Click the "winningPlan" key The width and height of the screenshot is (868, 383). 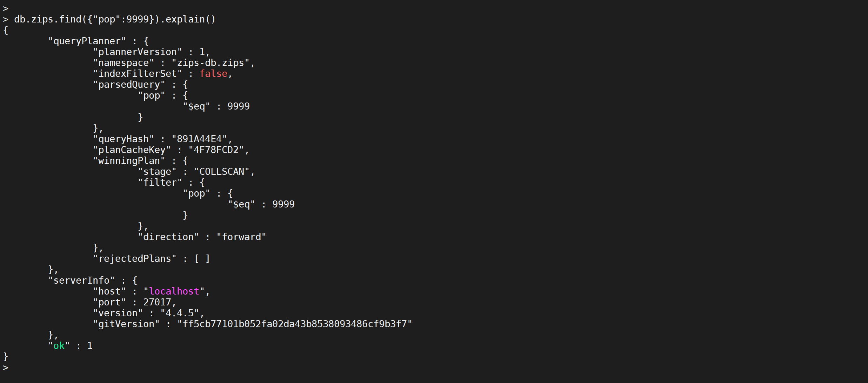click(129, 161)
